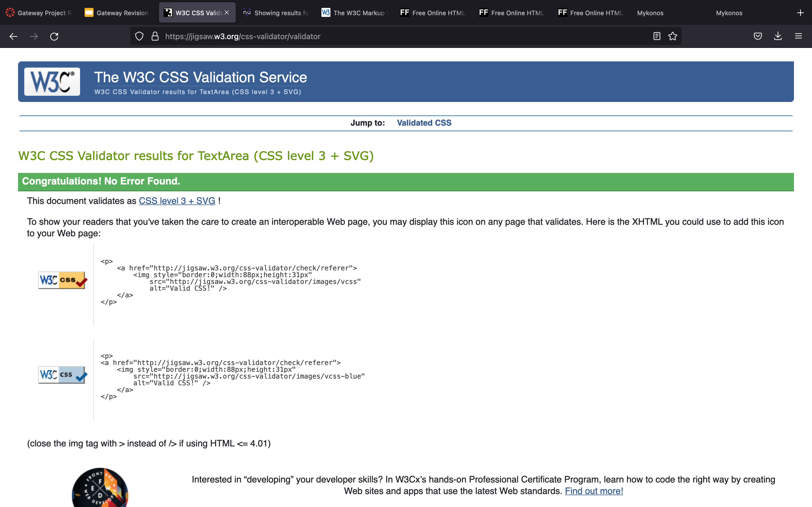This screenshot has width=812, height=507.
Task: Click the URL address field
Action: click(x=403, y=36)
